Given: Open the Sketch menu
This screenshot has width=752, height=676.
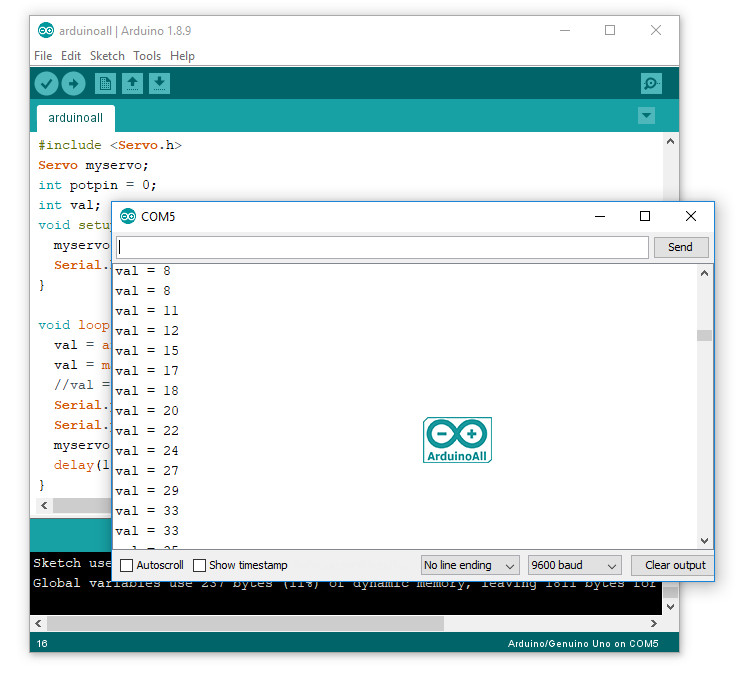Looking at the screenshot, I should 107,56.
